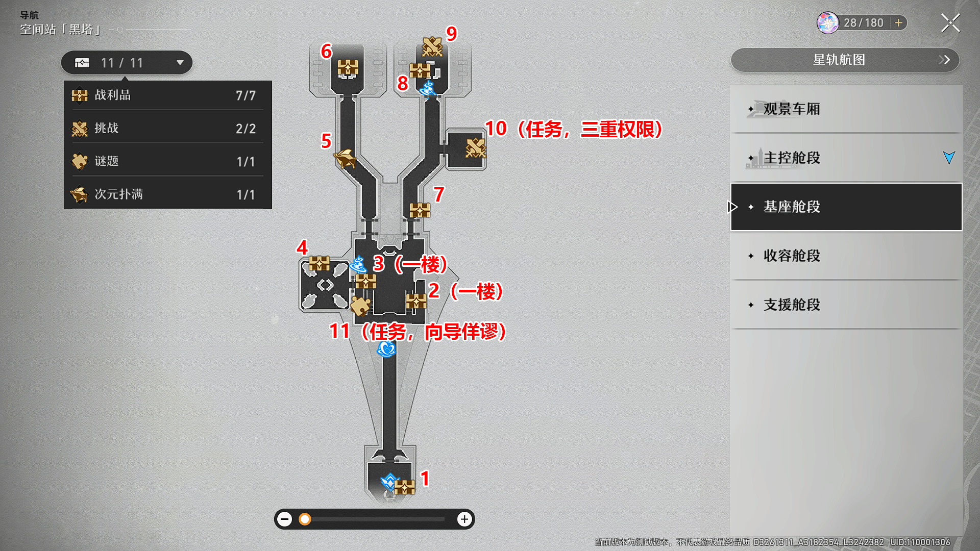Zoom out map with minus button
The image size is (980, 551).
point(285,519)
